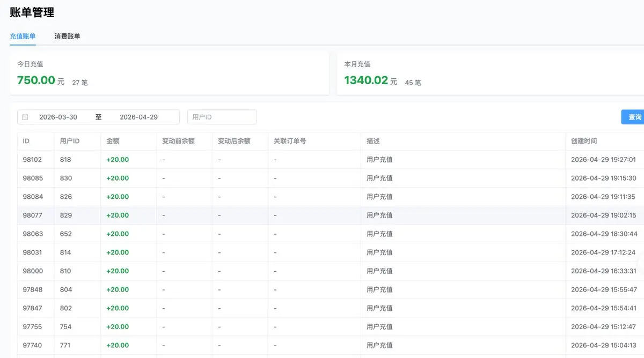Select record ID 98084
This screenshot has height=358, width=644.
[x=33, y=197]
